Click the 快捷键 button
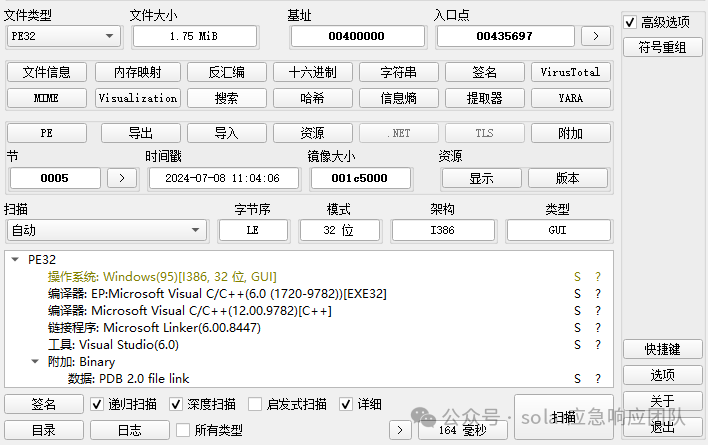708x445 pixels. pos(662,349)
